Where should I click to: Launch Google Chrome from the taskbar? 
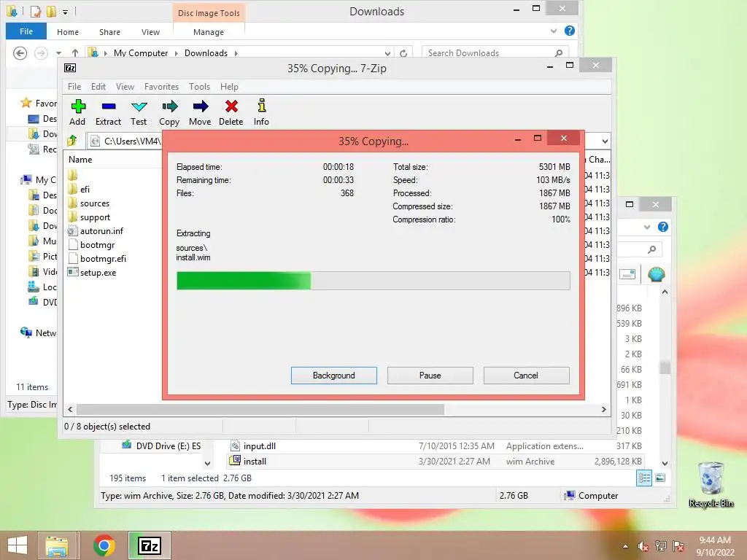(x=104, y=545)
